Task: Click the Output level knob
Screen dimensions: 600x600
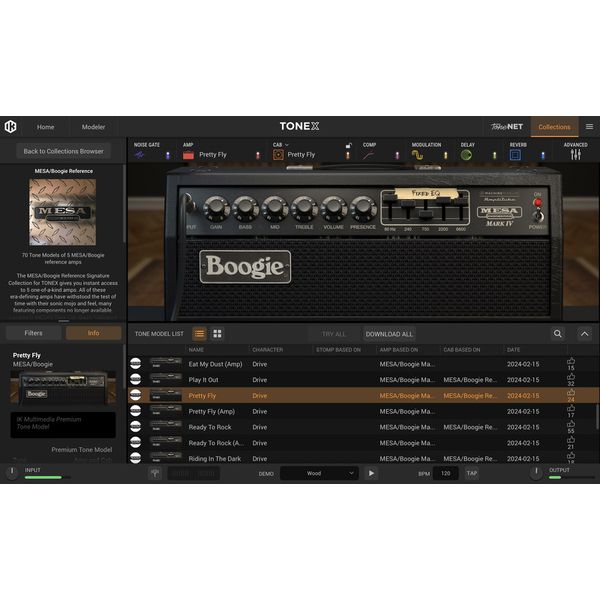Action: tap(536, 472)
